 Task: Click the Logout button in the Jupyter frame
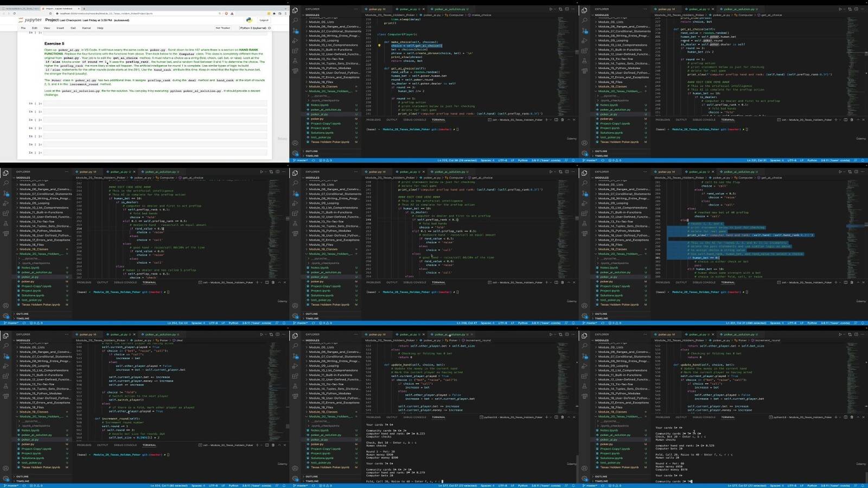[264, 20]
